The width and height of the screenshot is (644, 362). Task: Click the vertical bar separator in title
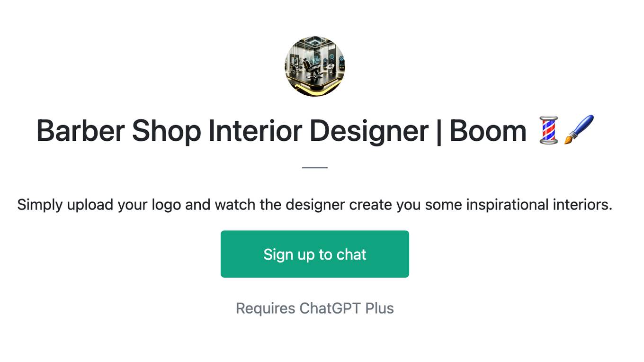(x=439, y=131)
